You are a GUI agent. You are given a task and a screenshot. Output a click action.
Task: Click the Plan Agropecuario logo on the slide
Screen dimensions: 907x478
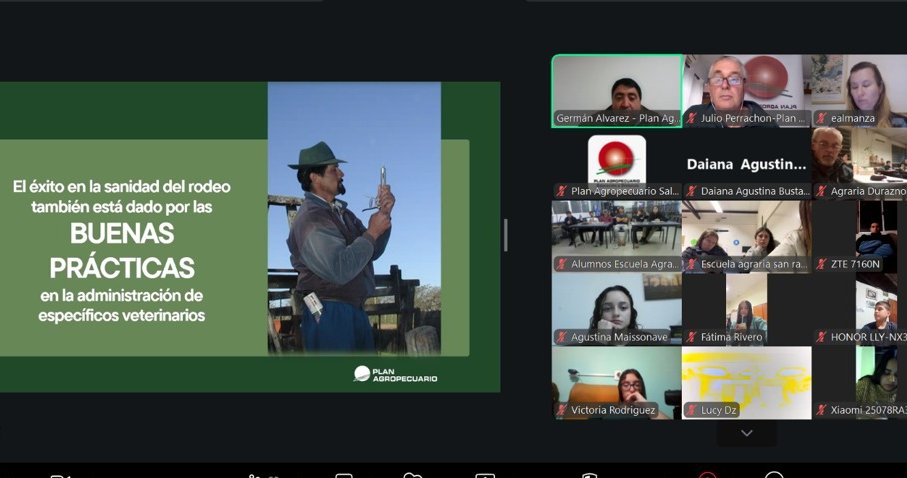coord(396,374)
